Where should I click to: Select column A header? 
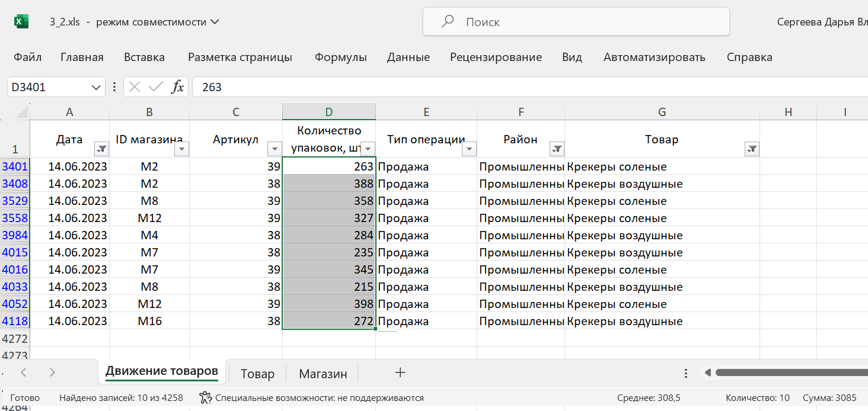point(69,112)
